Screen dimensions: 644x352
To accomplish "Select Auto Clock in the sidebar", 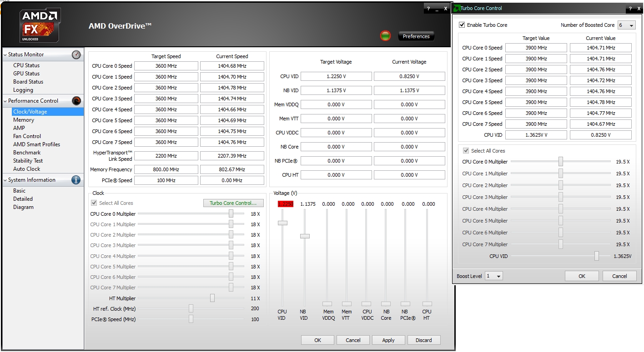I will point(27,169).
